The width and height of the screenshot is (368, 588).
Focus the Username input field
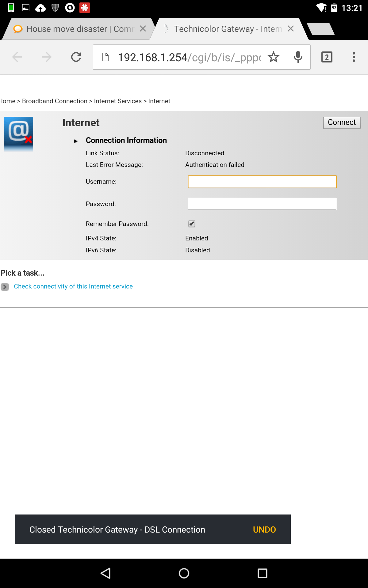click(262, 182)
